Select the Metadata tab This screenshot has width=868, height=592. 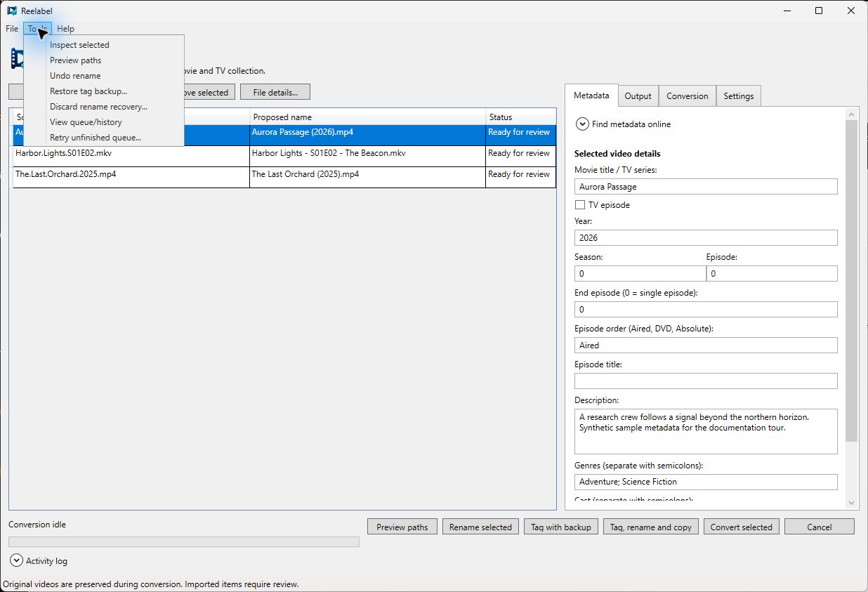[591, 96]
